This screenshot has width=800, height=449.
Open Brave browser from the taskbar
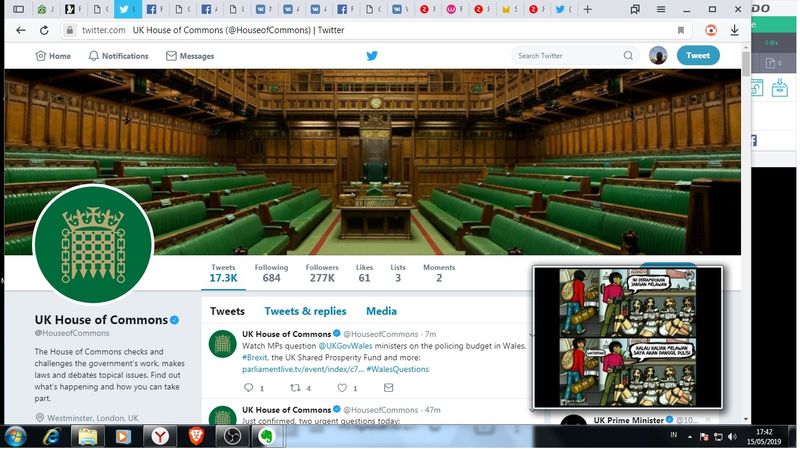pyautogui.click(x=196, y=437)
